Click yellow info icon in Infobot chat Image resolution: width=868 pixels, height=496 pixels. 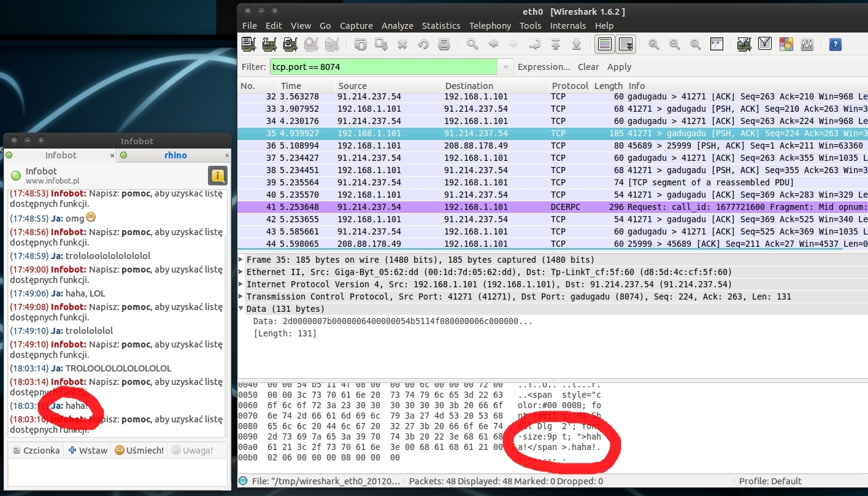point(217,176)
